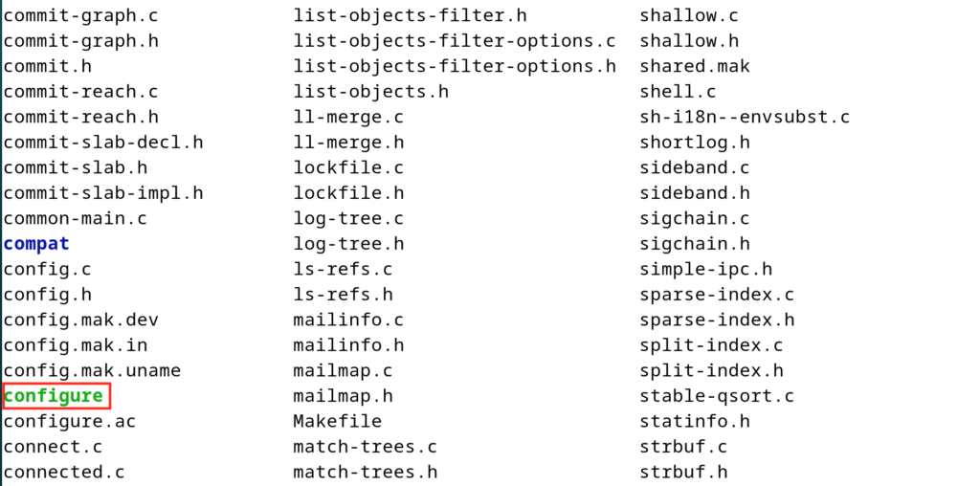980x486 pixels.
Task: Select the configure.ac file name
Action: click(x=70, y=421)
